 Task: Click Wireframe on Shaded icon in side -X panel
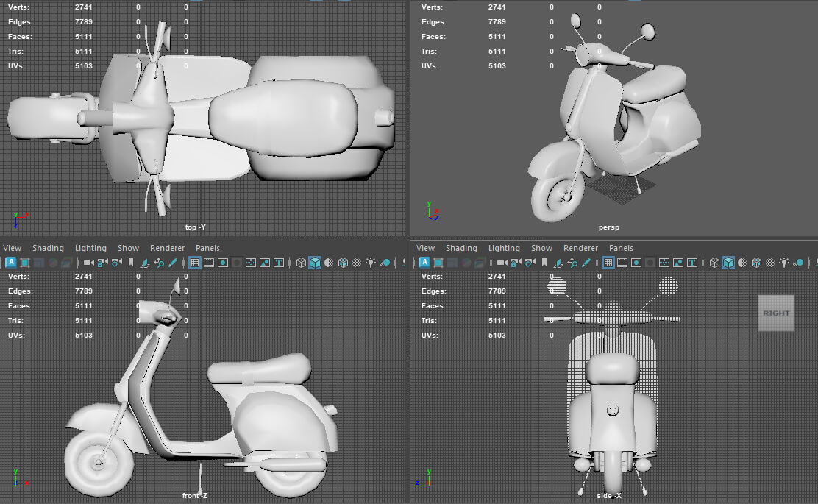tap(756, 263)
